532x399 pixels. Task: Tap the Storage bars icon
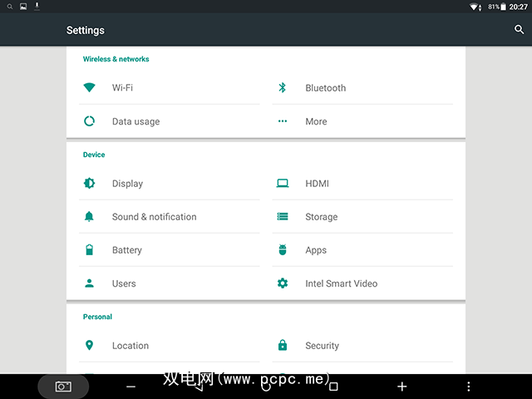click(283, 216)
